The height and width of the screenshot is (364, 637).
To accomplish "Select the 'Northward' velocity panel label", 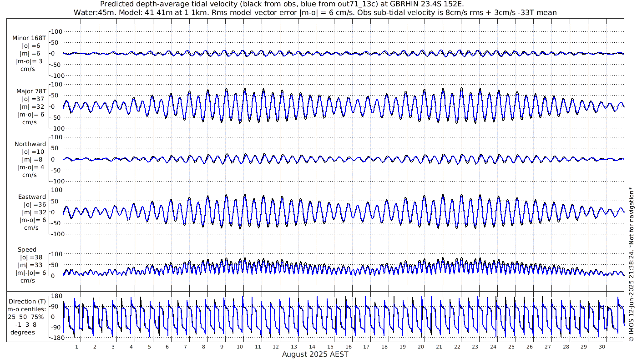I will click(x=30, y=144).
